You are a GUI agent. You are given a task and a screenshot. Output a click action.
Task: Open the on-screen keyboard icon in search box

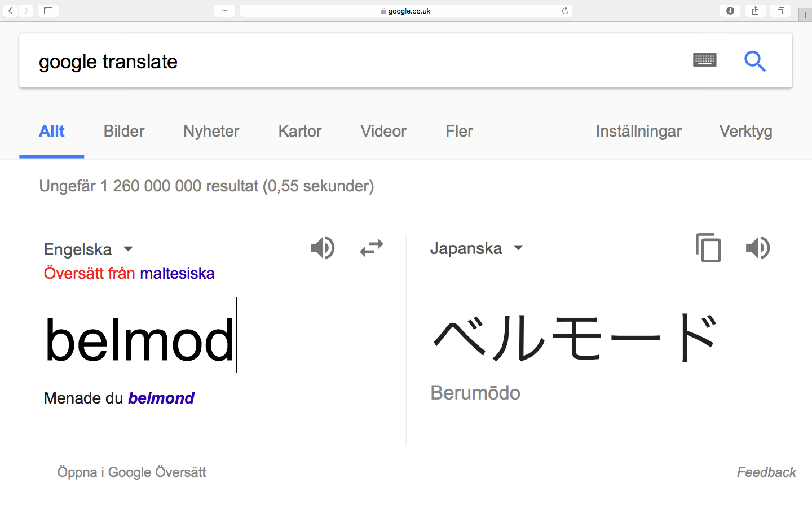704,60
